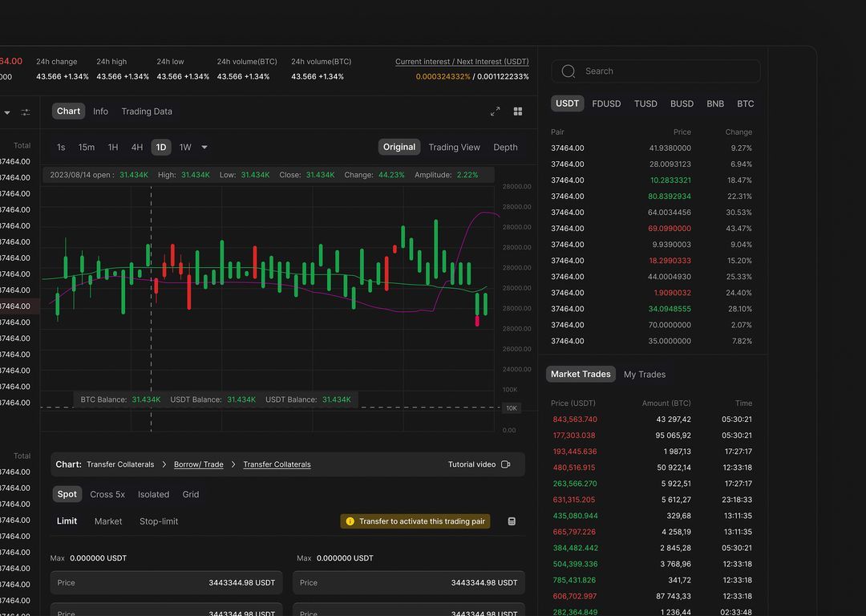Select the BNB market tab
The height and width of the screenshot is (616, 866).
715,103
